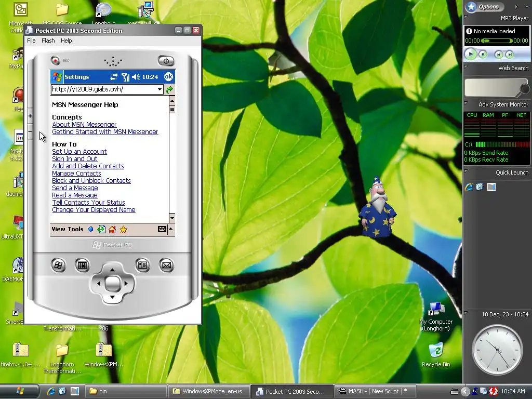Skip to previous track in MP3 Player
The width and height of the screenshot is (532, 399).
coord(498,54)
